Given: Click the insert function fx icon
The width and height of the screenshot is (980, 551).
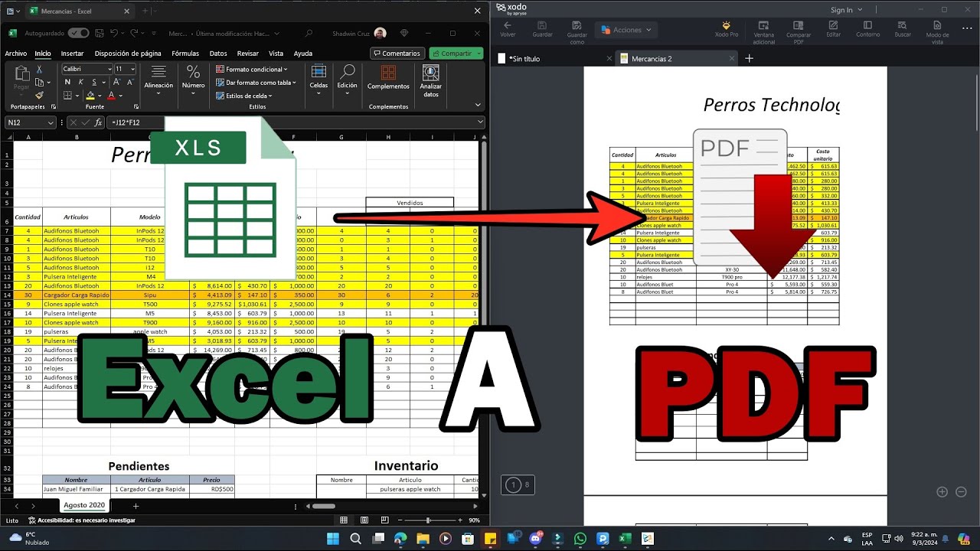Looking at the screenshot, I should coord(97,122).
